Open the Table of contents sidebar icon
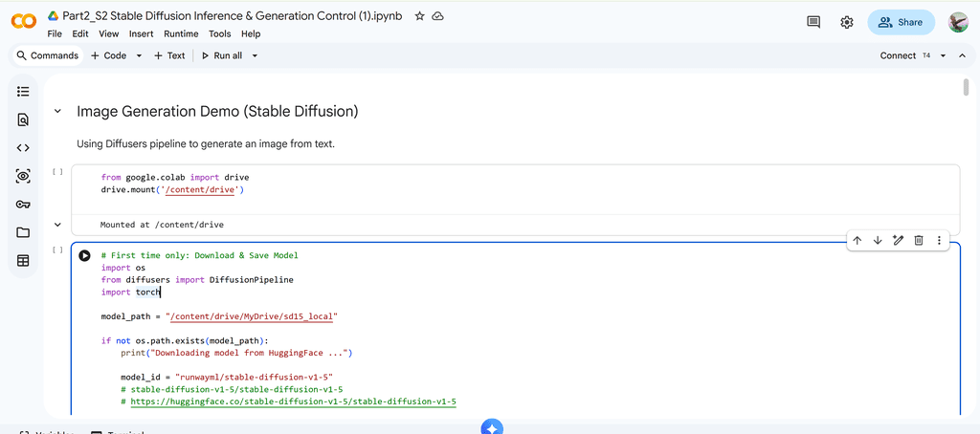 23,92
